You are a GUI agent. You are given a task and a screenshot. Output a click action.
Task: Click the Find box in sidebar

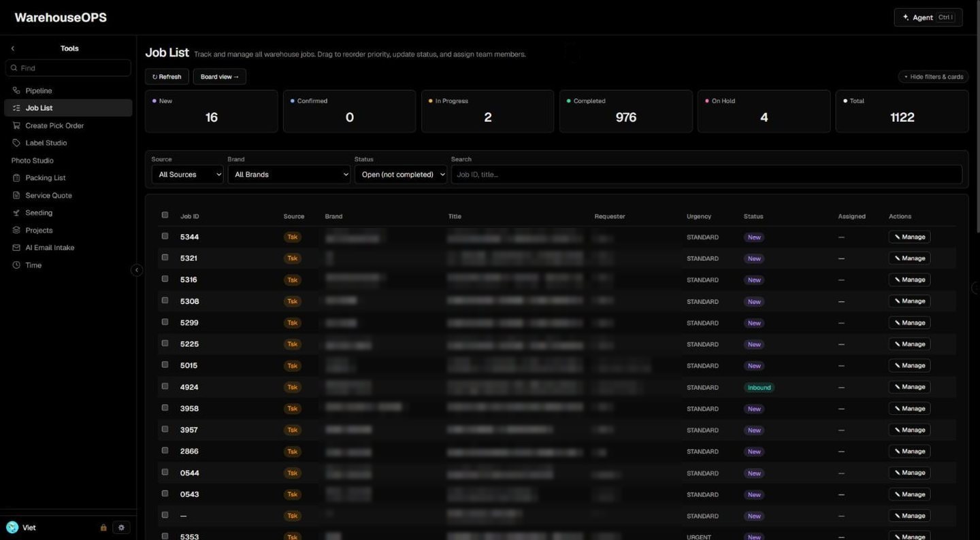pyautogui.click(x=68, y=68)
